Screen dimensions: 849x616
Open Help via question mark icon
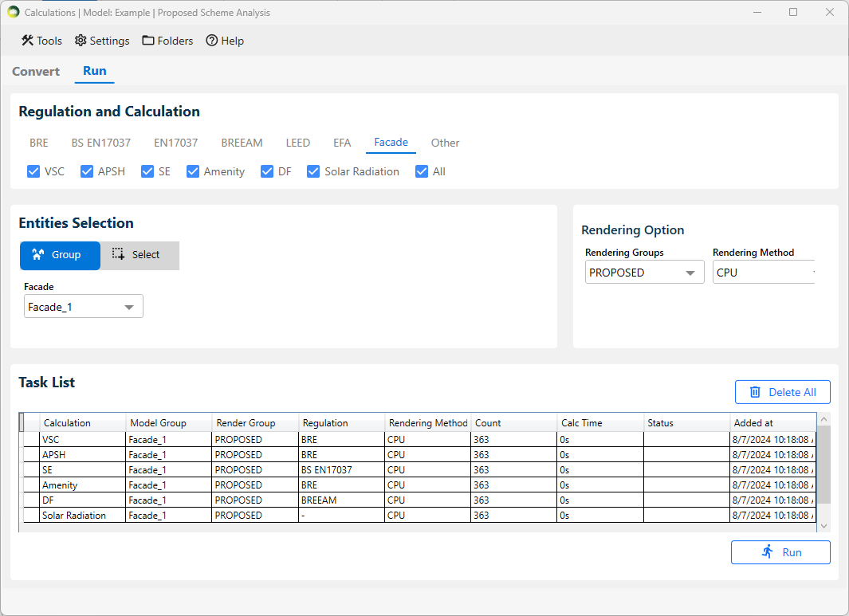pos(212,41)
